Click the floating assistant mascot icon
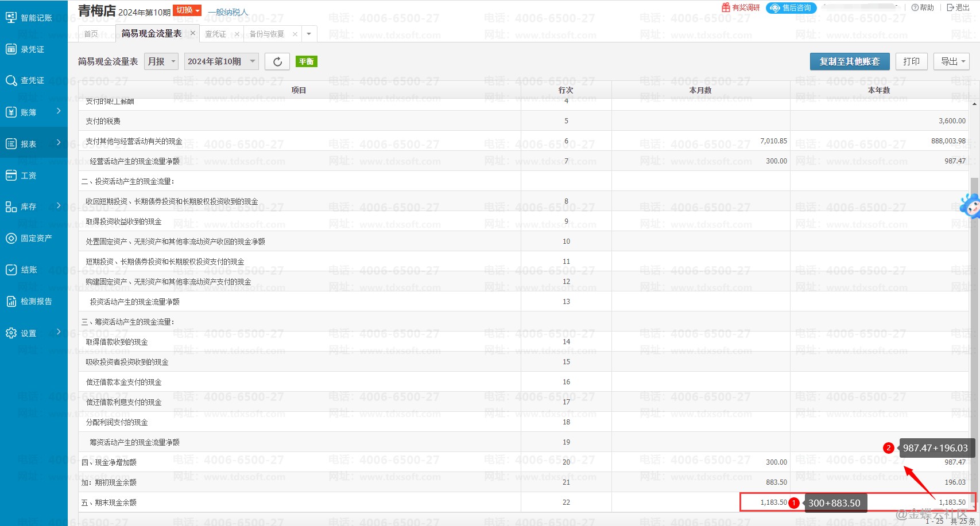 click(x=970, y=206)
